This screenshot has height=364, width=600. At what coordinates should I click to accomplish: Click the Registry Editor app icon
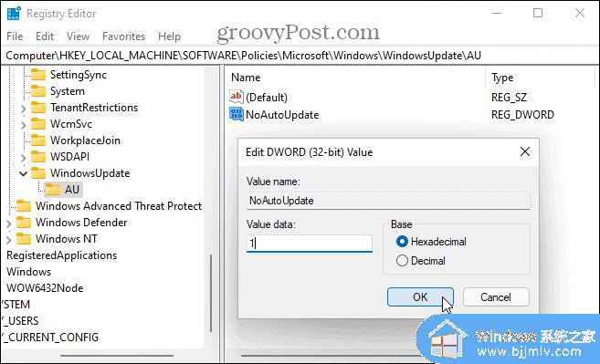coord(14,13)
